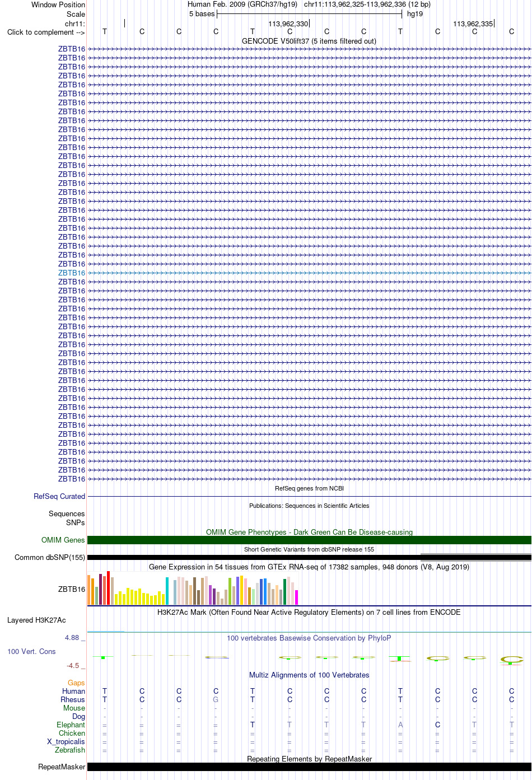Click the 'RefSeq genes from NCBI' title
532x780 pixels.
tap(309, 488)
